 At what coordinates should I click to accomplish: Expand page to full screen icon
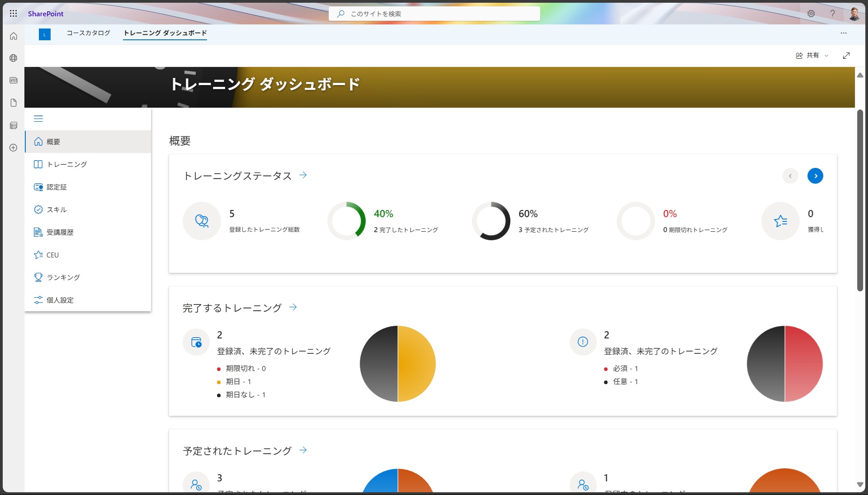[x=846, y=55]
